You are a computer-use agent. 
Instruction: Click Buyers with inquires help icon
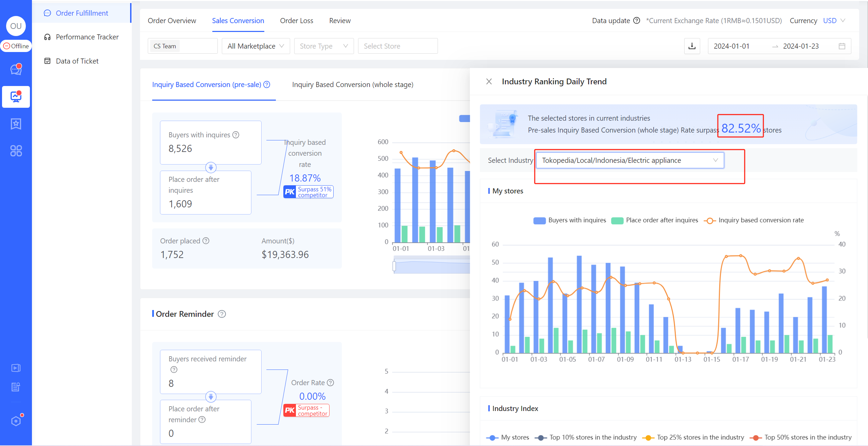(x=236, y=135)
